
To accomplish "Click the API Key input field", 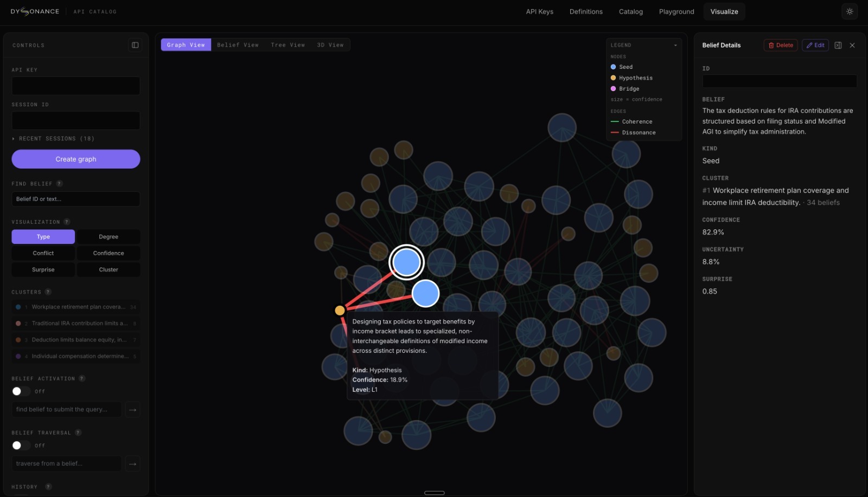I will click(76, 86).
